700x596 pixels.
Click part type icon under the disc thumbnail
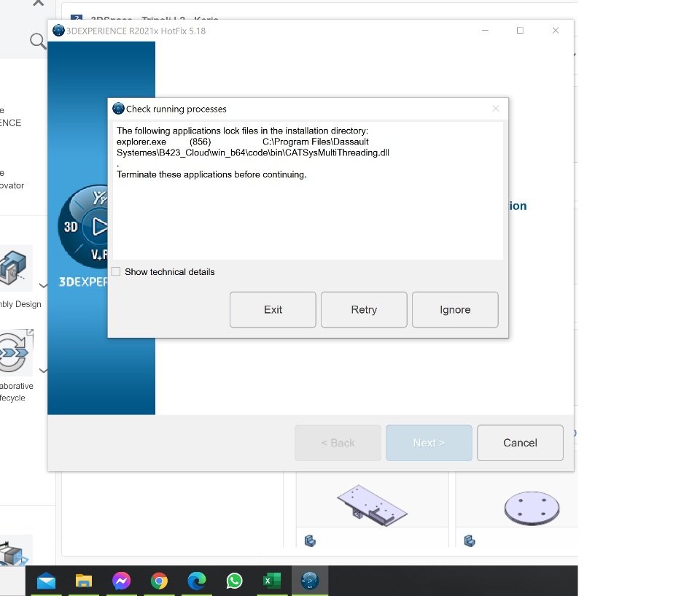(470, 541)
